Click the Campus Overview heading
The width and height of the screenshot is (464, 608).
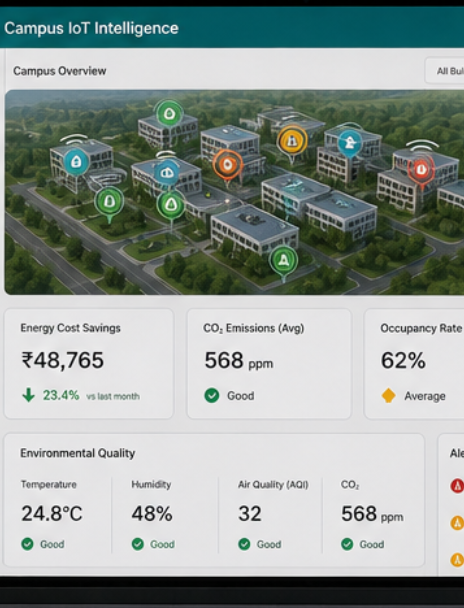(60, 71)
